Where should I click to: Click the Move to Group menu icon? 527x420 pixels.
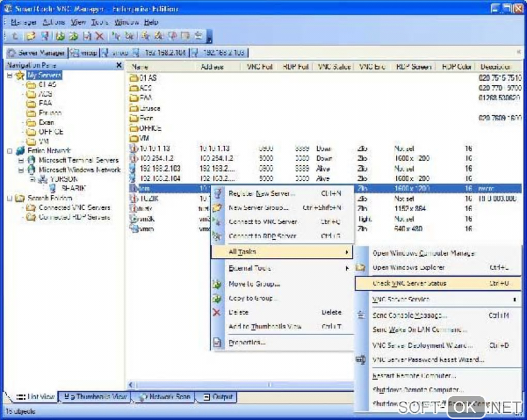pyautogui.click(x=217, y=284)
